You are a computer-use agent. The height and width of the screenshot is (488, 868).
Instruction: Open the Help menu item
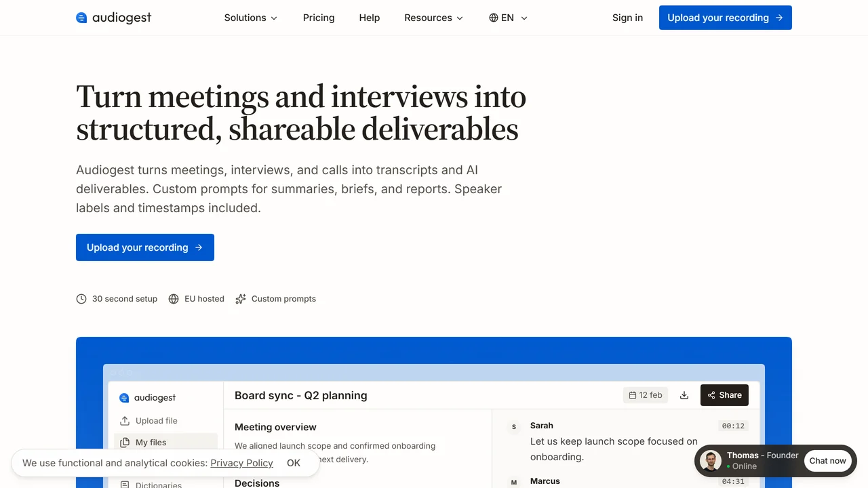pyautogui.click(x=370, y=18)
